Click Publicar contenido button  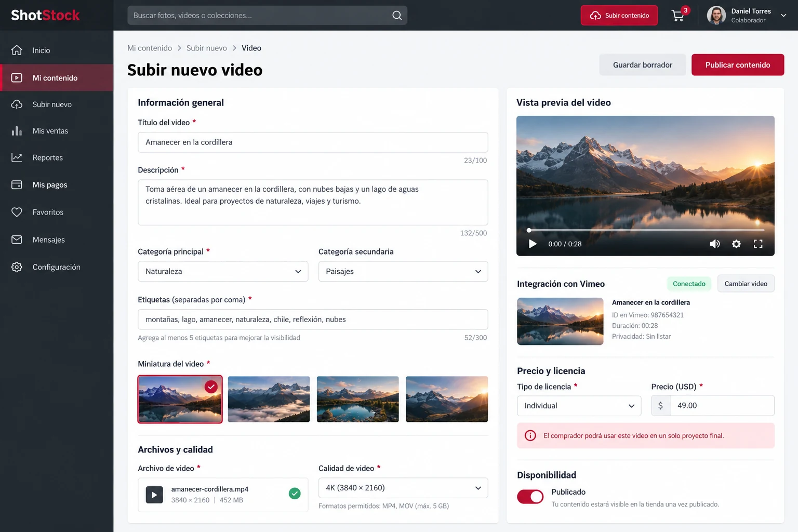(x=738, y=65)
